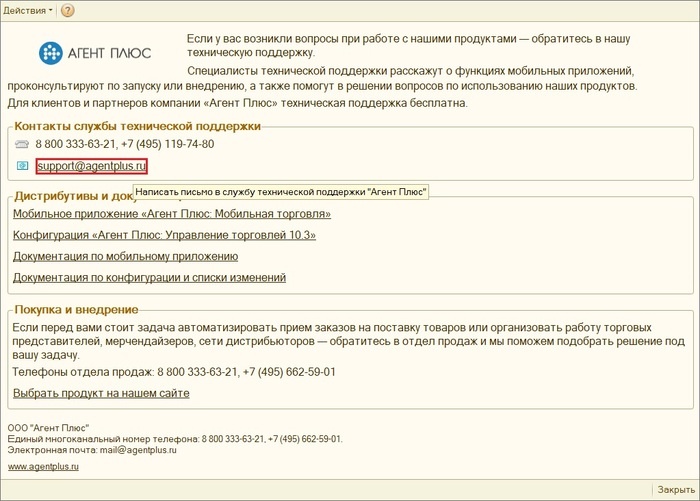Click the tooltip Написать письмо в службу технической поддержки
The height and width of the screenshot is (501, 700).
coord(281,192)
